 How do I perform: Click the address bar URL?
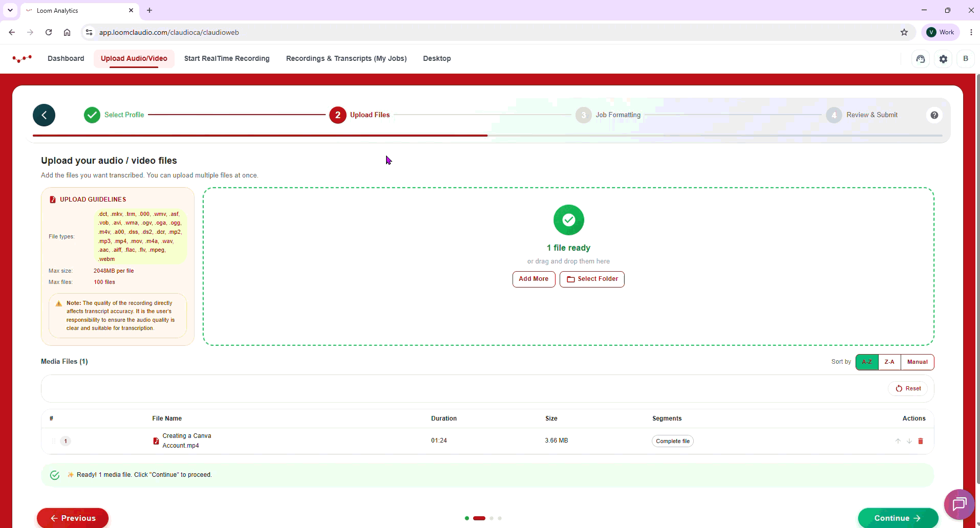[x=169, y=32]
